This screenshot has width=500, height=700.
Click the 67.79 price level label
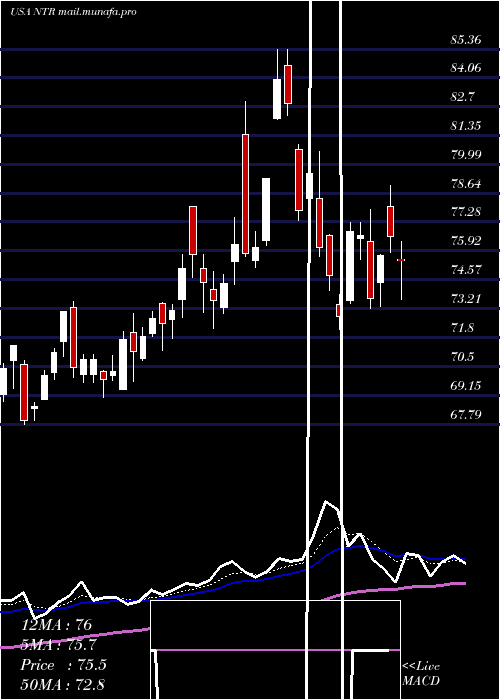[x=466, y=414]
